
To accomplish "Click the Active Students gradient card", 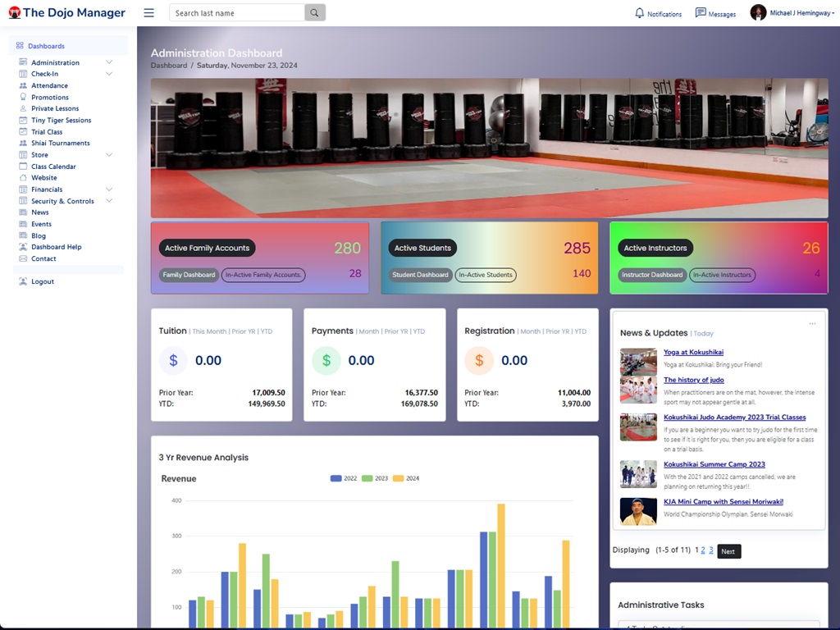I will coord(489,258).
